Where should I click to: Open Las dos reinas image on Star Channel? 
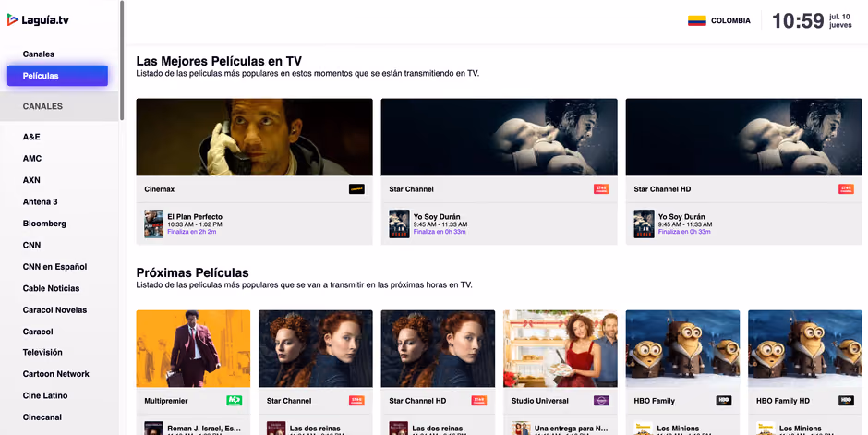(x=316, y=349)
